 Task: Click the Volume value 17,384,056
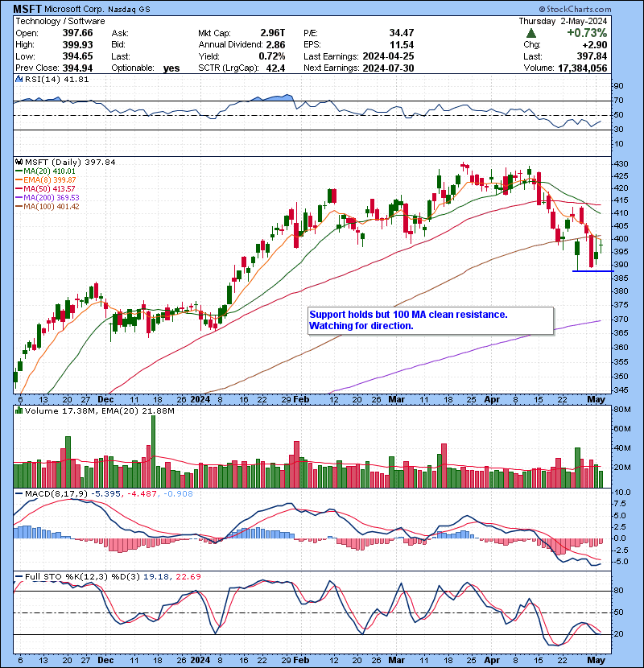coord(583,68)
